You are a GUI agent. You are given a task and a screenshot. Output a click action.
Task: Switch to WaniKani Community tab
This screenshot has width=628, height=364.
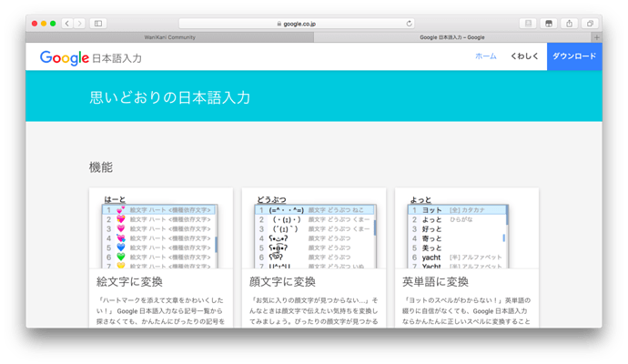pyautogui.click(x=170, y=37)
